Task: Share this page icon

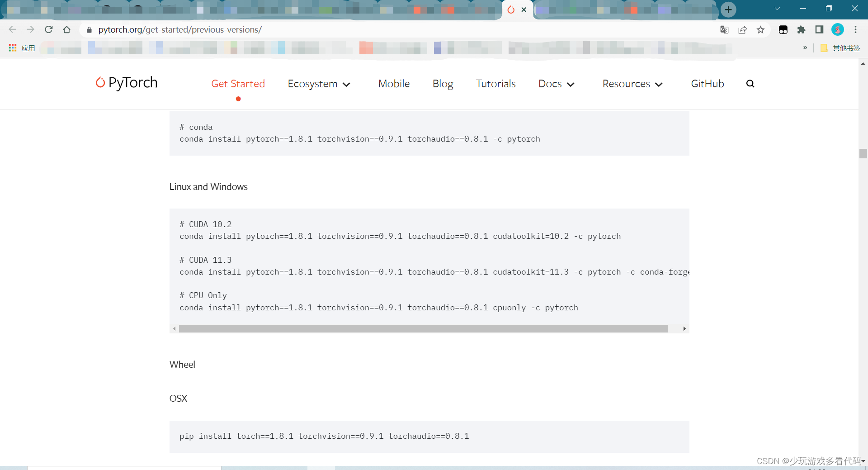Action: pyautogui.click(x=742, y=30)
